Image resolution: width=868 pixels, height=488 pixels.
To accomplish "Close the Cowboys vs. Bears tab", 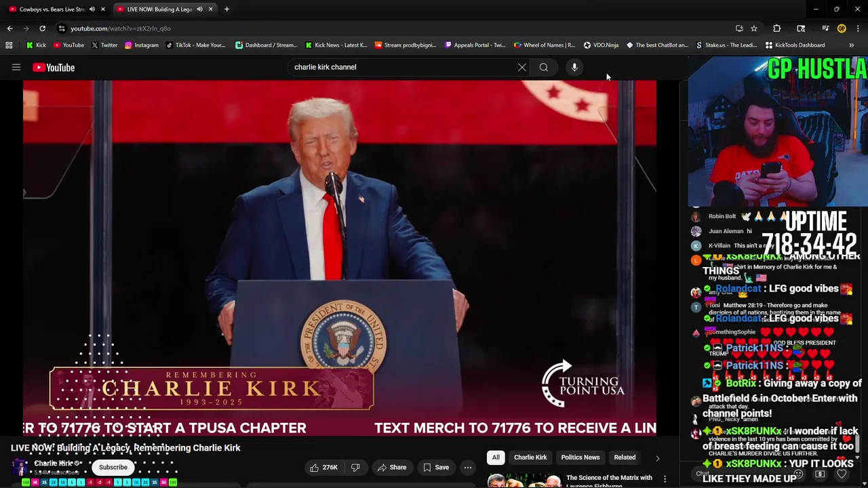I will [x=102, y=9].
